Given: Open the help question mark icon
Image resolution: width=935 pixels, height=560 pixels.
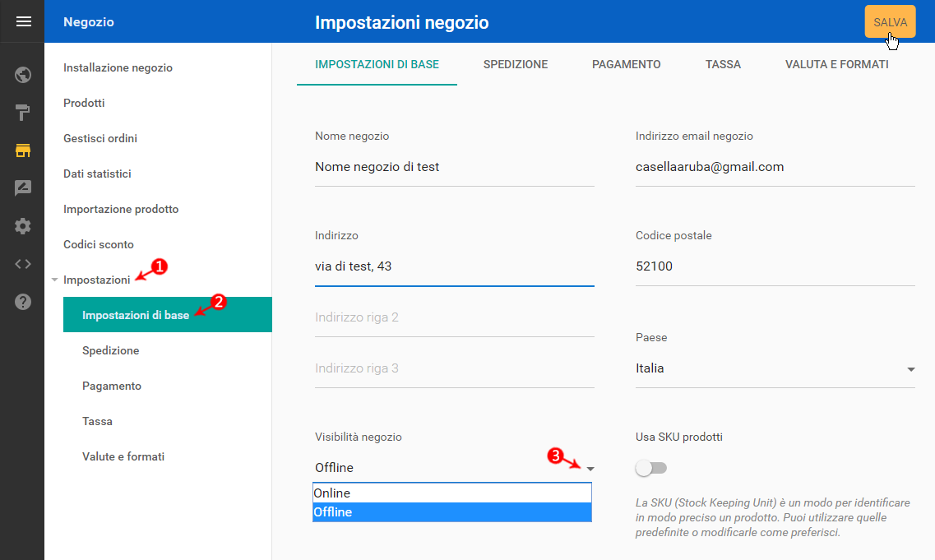Looking at the screenshot, I should click(23, 302).
